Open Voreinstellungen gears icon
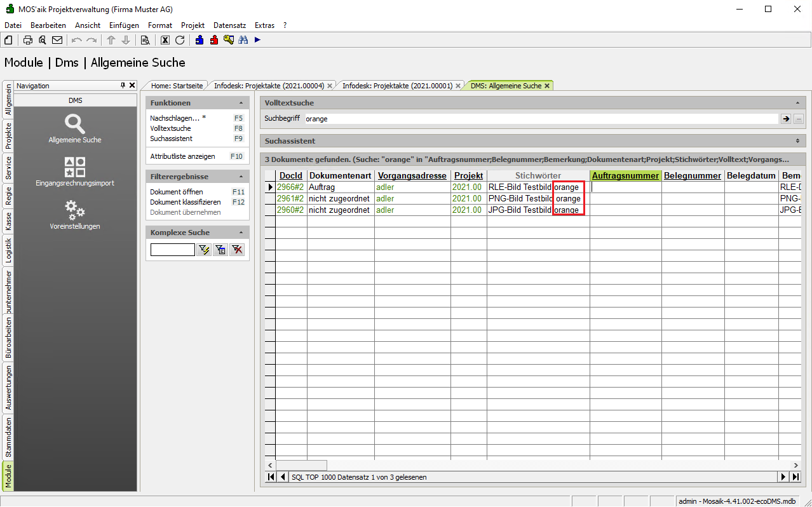This screenshot has height=507, width=812. pyautogui.click(x=75, y=214)
